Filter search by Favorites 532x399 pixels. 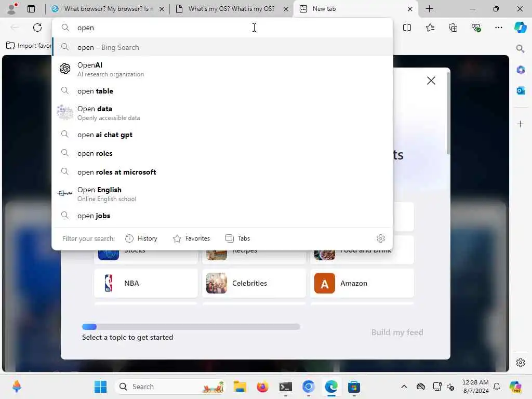191,238
